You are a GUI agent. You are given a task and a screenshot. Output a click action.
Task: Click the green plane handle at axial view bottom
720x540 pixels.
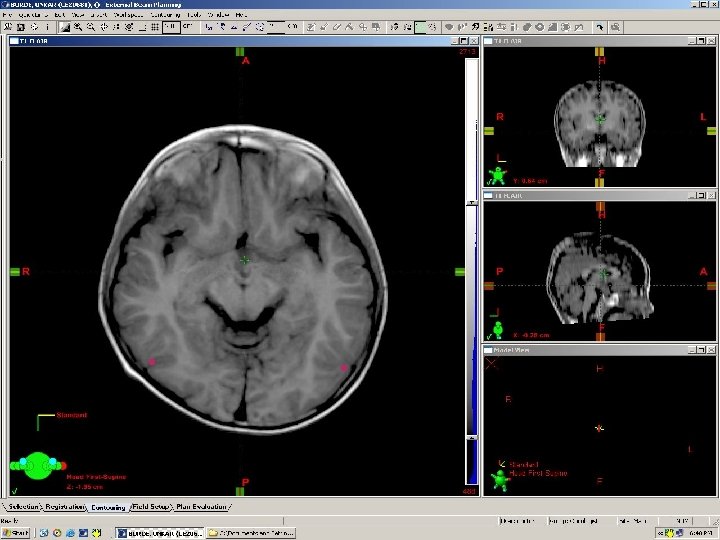pos(240,491)
